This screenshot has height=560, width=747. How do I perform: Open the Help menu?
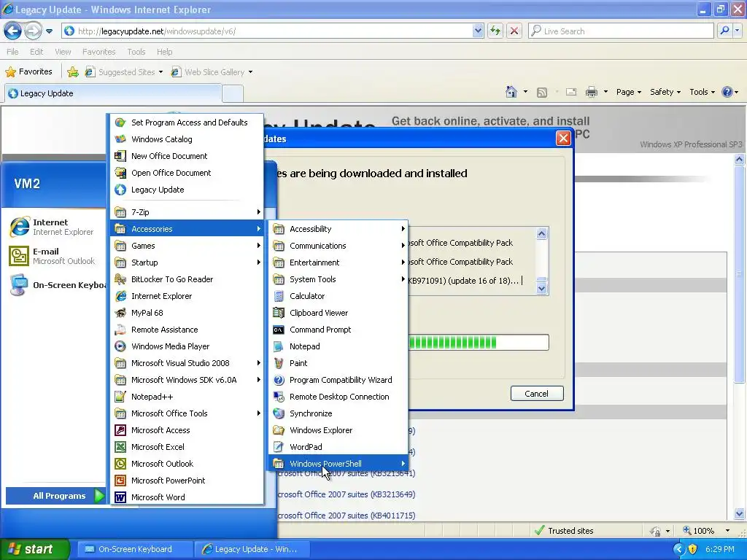pos(164,52)
